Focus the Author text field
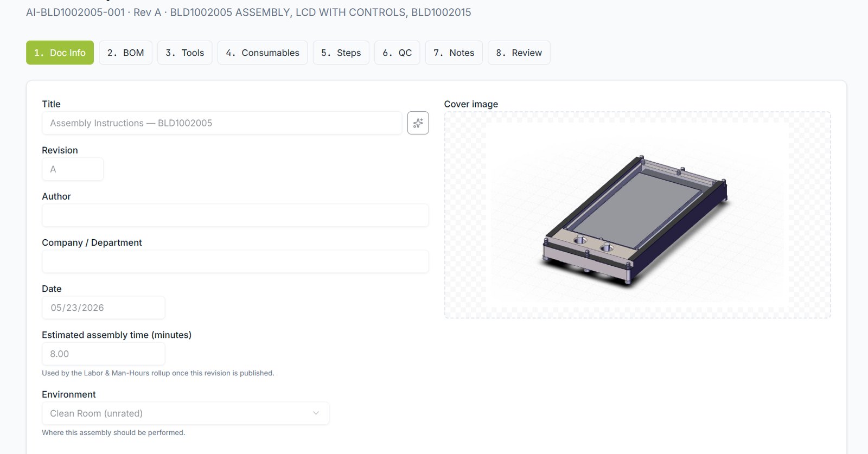Image resolution: width=868 pixels, height=454 pixels. [x=235, y=215]
